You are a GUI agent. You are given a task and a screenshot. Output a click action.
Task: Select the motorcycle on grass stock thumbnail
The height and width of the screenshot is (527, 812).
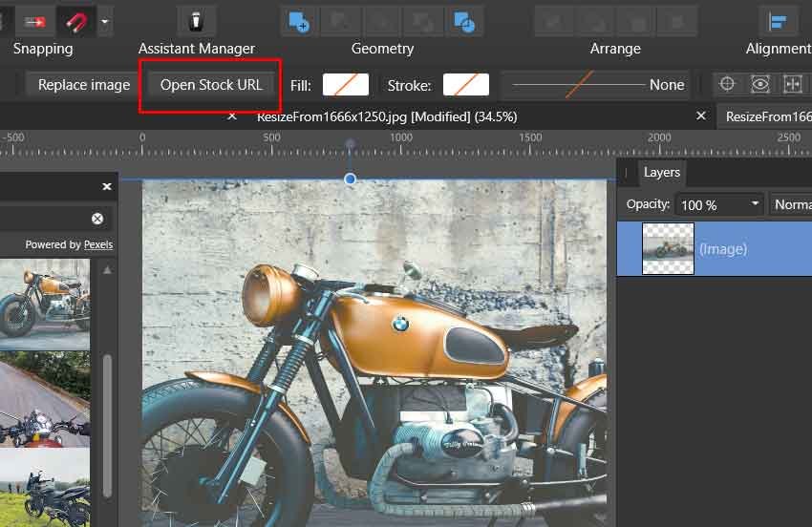point(45,488)
